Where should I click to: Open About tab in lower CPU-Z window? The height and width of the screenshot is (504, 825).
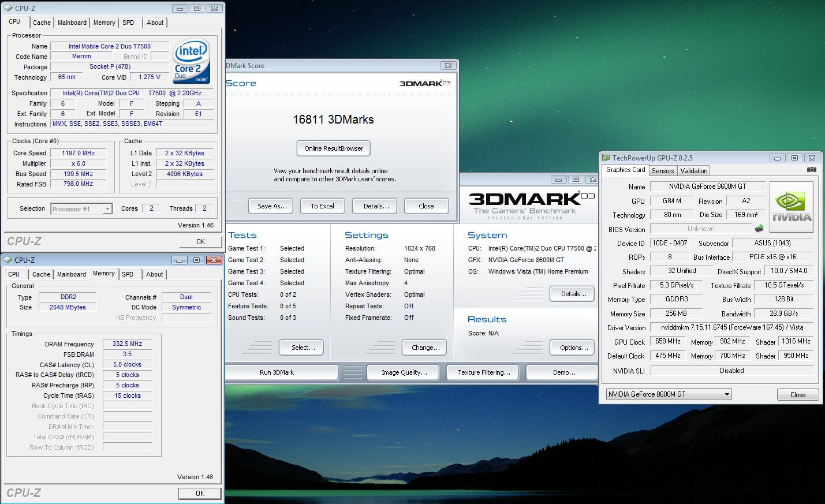click(x=154, y=274)
